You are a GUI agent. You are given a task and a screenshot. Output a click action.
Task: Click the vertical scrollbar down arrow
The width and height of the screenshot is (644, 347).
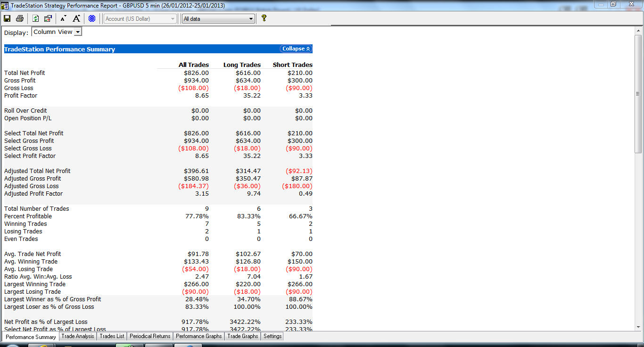[x=638, y=326]
